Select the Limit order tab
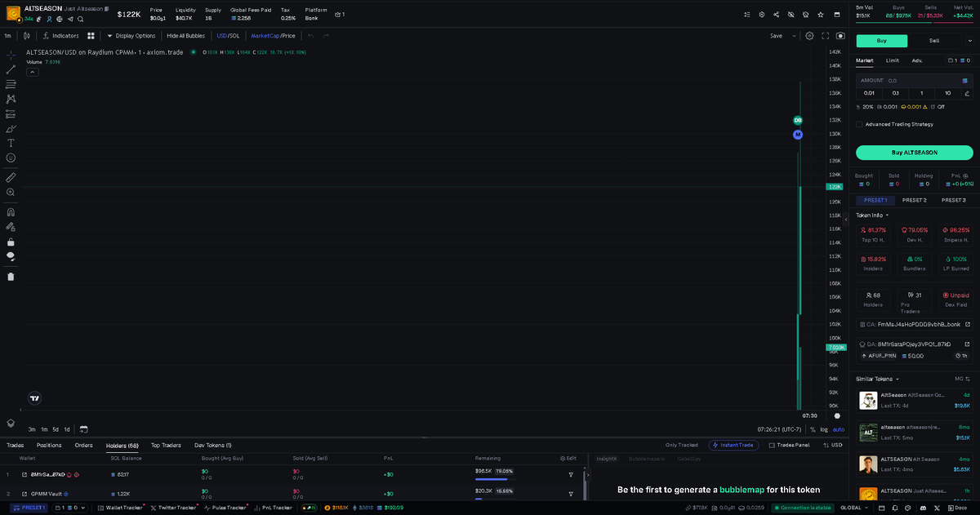 [x=893, y=60]
